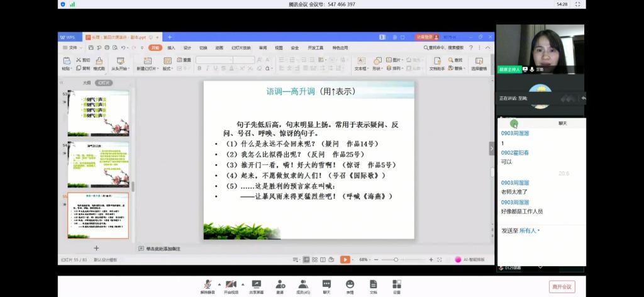Screen dimensions: 644x297
Task: Open the meeting Documents icon
Action: 373,284
